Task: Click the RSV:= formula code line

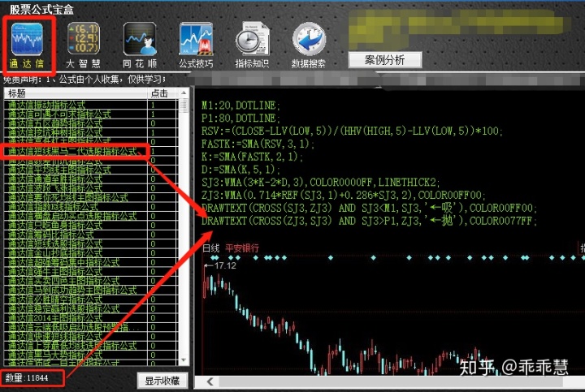Action: point(352,131)
